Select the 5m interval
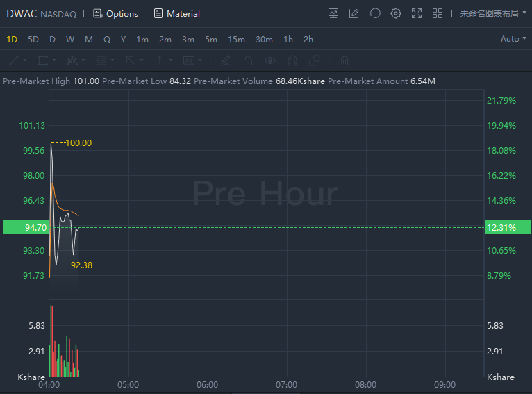Screen dimensions: 532x394 211,40
